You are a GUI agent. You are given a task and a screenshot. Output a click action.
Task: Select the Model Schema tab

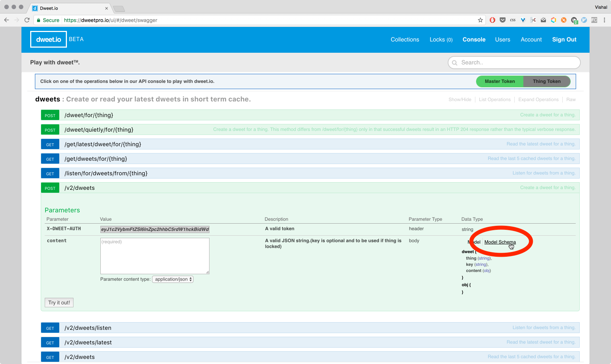(500, 242)
